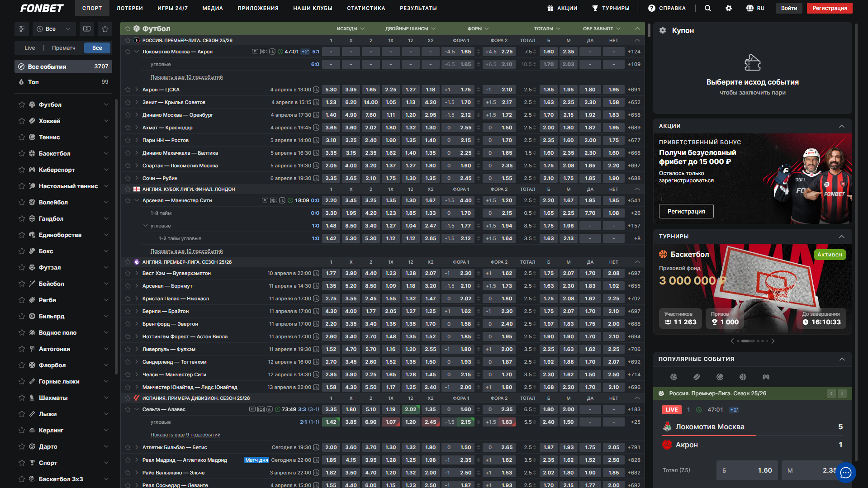Open favorites star filter in sidebar

tap(105, 29)
